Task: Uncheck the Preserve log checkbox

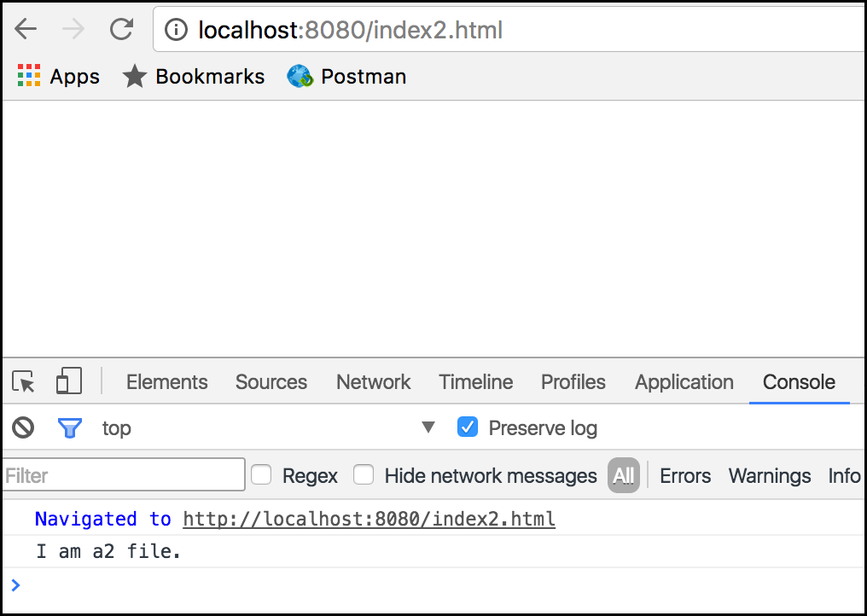Action: pyautogui.click(x=468, y=427)
